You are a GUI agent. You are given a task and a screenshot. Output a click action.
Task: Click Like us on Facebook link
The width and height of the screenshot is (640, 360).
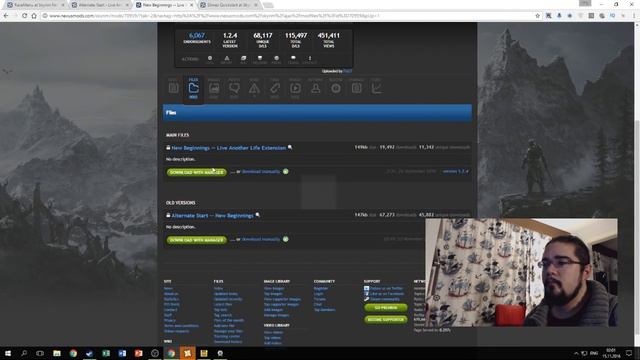point(387,293)
